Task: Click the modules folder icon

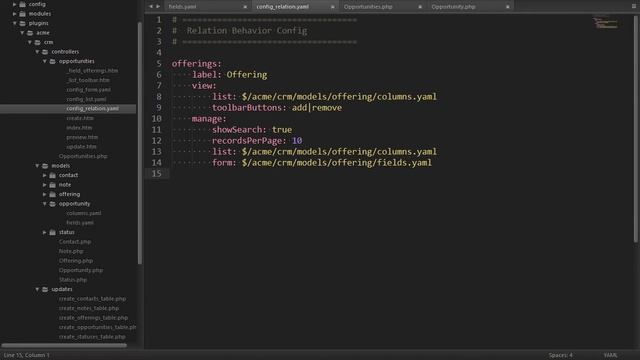Action: pyautogui.click(x=23, y=13)
